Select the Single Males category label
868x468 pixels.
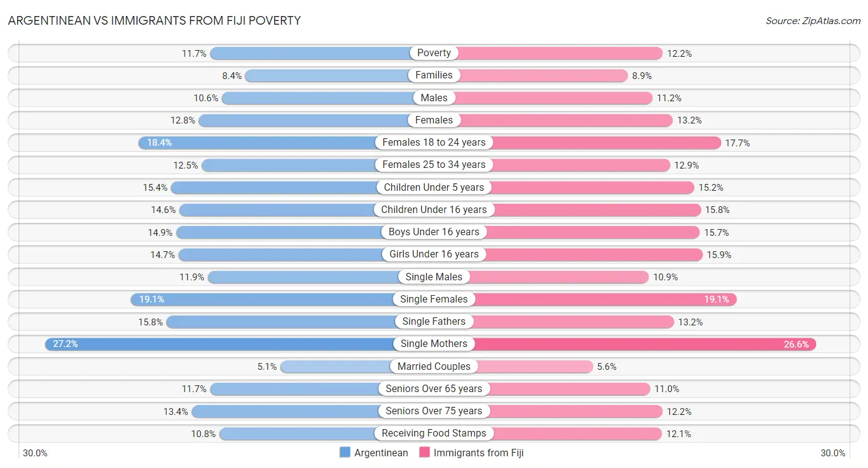coord(434,277)
